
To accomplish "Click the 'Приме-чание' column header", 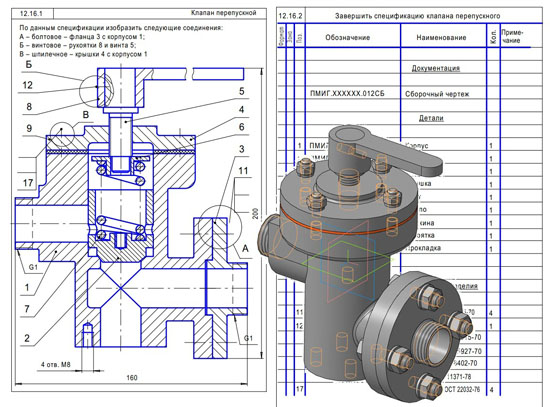I will (512, 36).
